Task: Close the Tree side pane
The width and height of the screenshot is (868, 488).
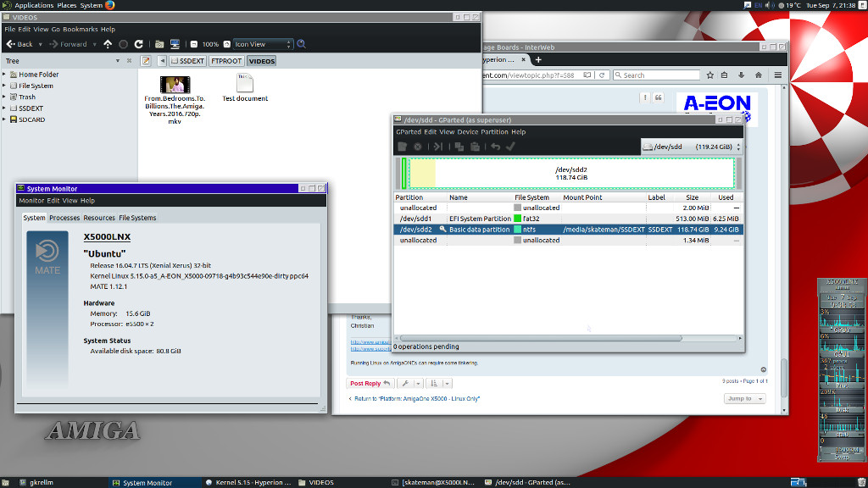Action: [x=129, y=61]
